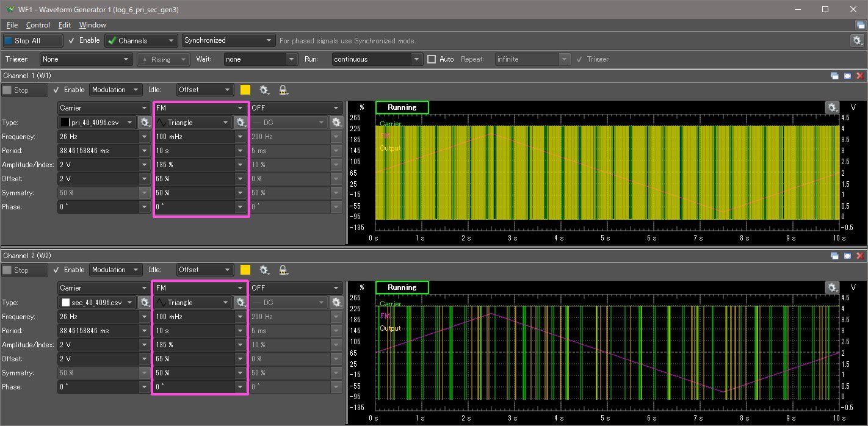The width and height of the screenshot is (868, 426).
Task: Open the Synchronized mode dropdown
Action: click(228, 40)
